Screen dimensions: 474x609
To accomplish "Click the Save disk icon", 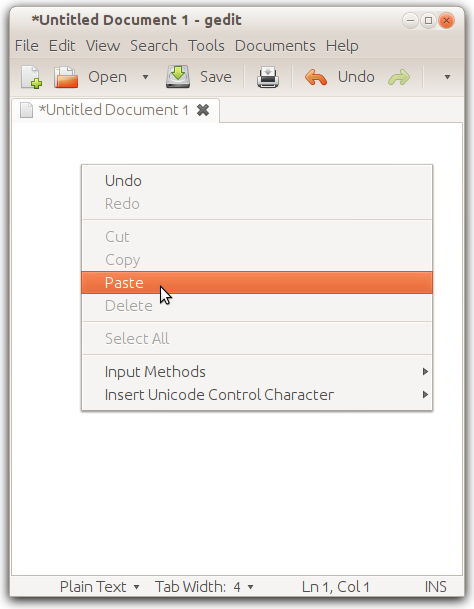I will 178,77.
